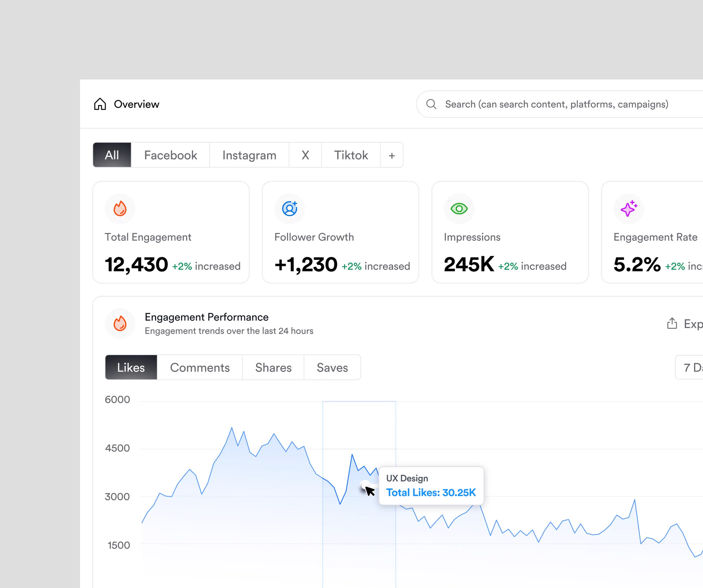Viewport: 703px width, 588px height.
Task: Click the Engagement Performance flame icon
Action: click(120, 323)
